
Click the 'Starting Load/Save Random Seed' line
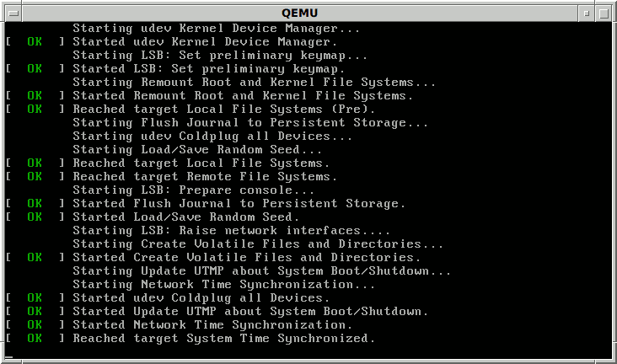tap(197, 149)
